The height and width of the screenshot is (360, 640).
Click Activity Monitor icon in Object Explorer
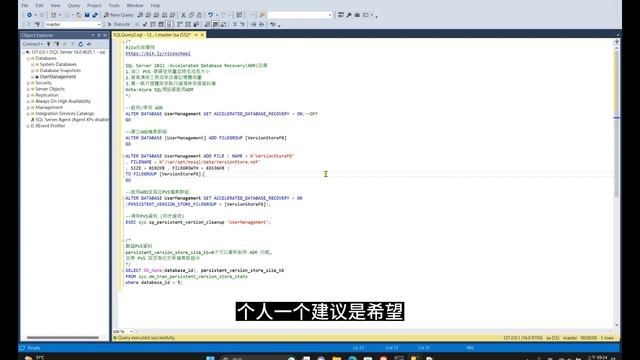pos(89,44)
